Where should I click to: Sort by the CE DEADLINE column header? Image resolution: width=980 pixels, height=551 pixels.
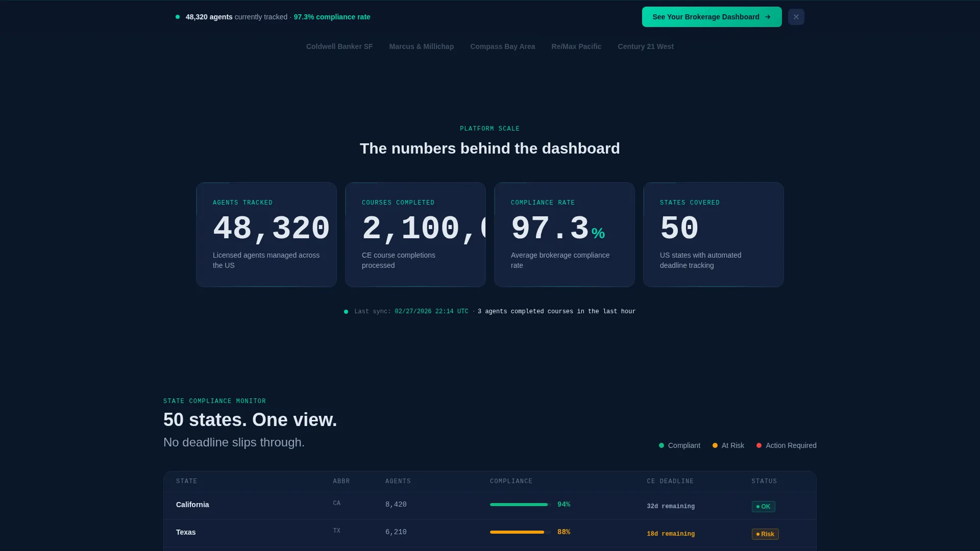[670, 481]
